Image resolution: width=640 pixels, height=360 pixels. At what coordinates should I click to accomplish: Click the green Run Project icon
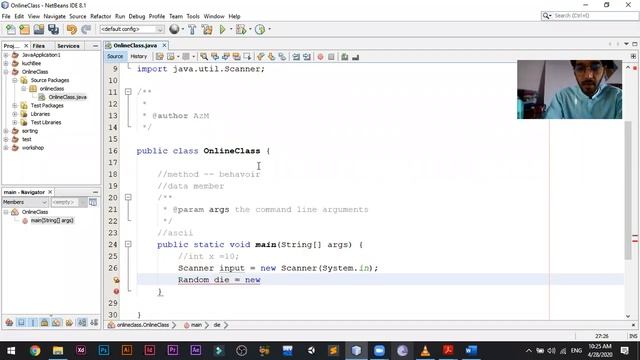pos(222,29)
